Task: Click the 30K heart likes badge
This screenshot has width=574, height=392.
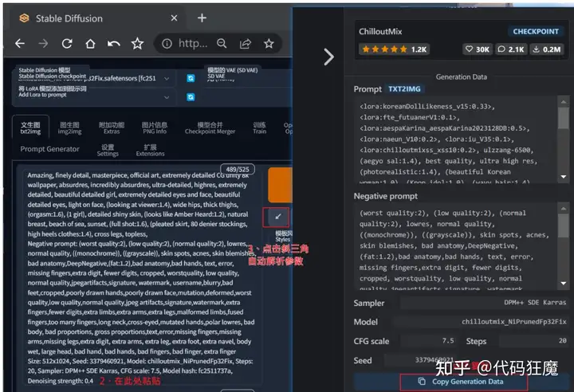Action: click(x=477, y=49)
